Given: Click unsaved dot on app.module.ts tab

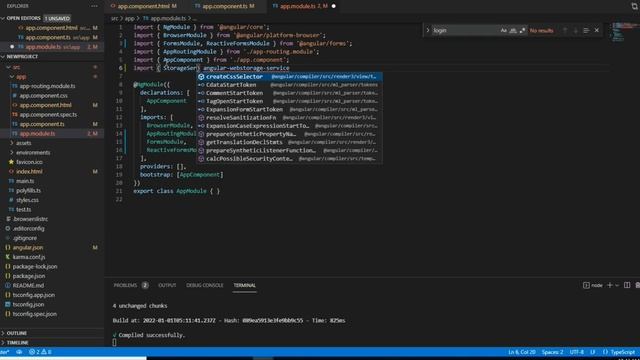Looking at the screenshot, I should [x=333, y=6].
